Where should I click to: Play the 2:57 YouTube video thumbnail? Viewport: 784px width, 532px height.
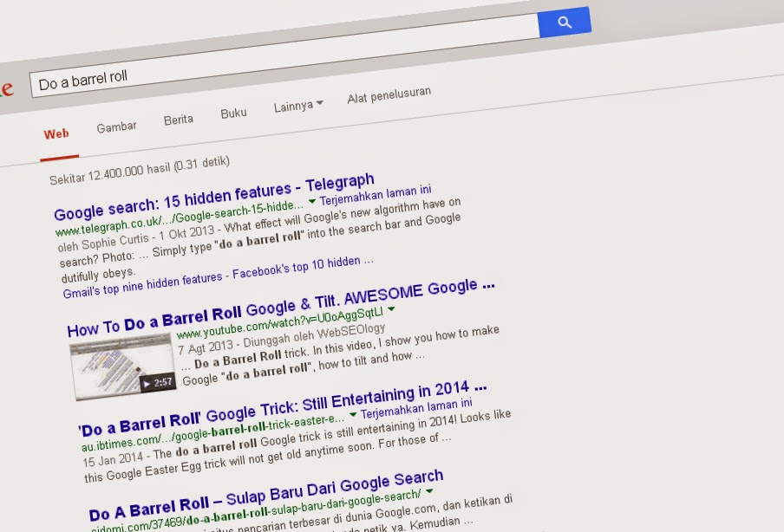123,367
